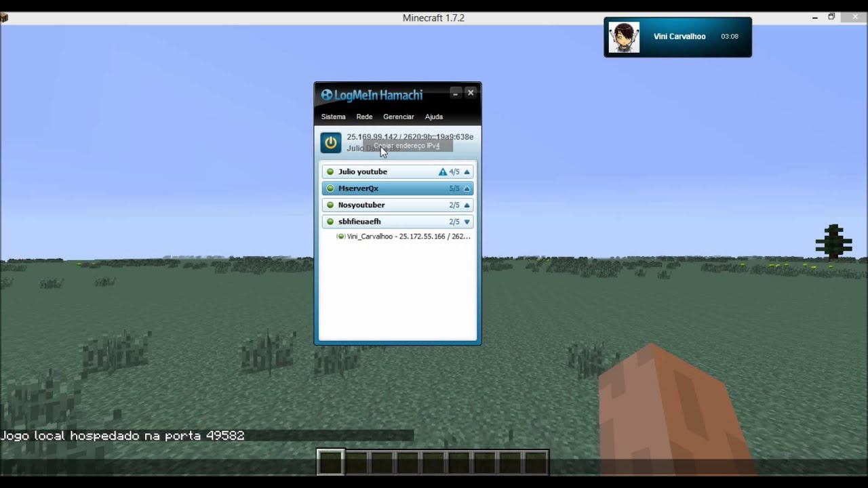868x488 pixels.
Task: Expand the Julio youtube network arrow
Action: (x=467, y=172)
